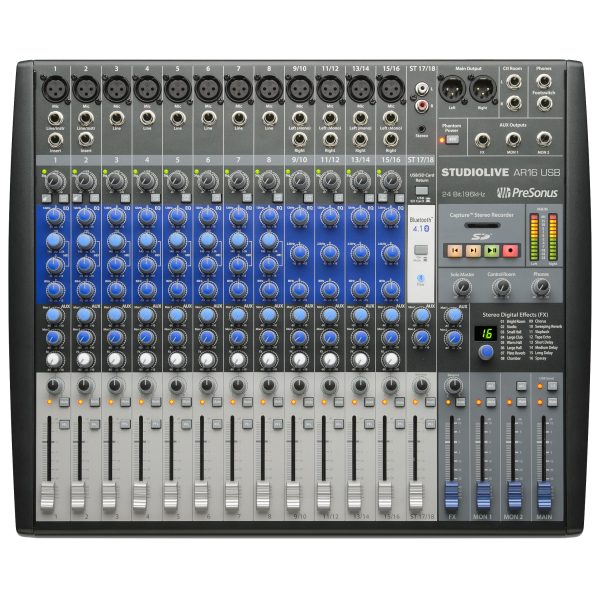
Task: Engage the low cut button on channel 3
Action: click(125, 198)
